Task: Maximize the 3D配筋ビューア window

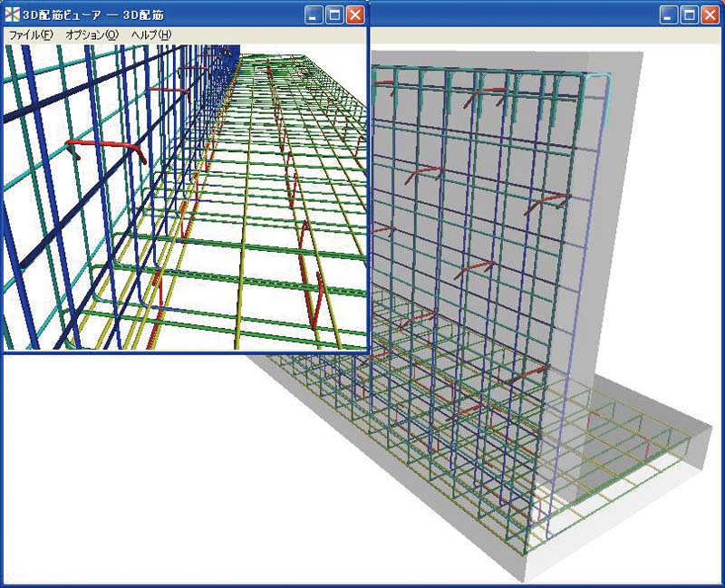Action: pyautogui.click(x=334, y=15)
